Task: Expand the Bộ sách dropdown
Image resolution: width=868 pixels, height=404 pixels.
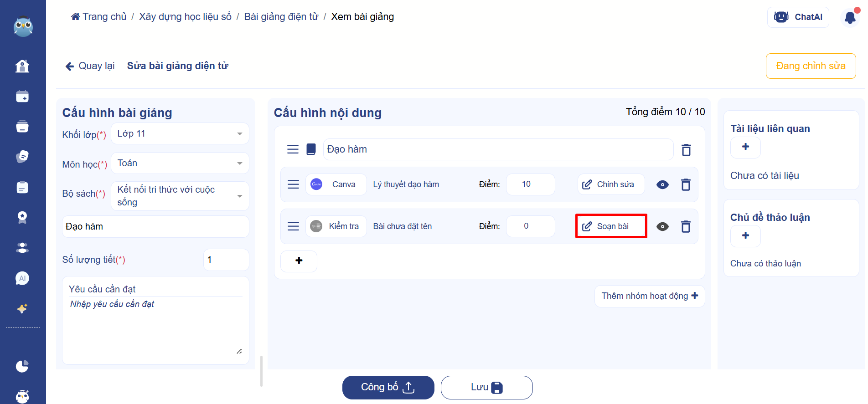Action: point(180,196)
